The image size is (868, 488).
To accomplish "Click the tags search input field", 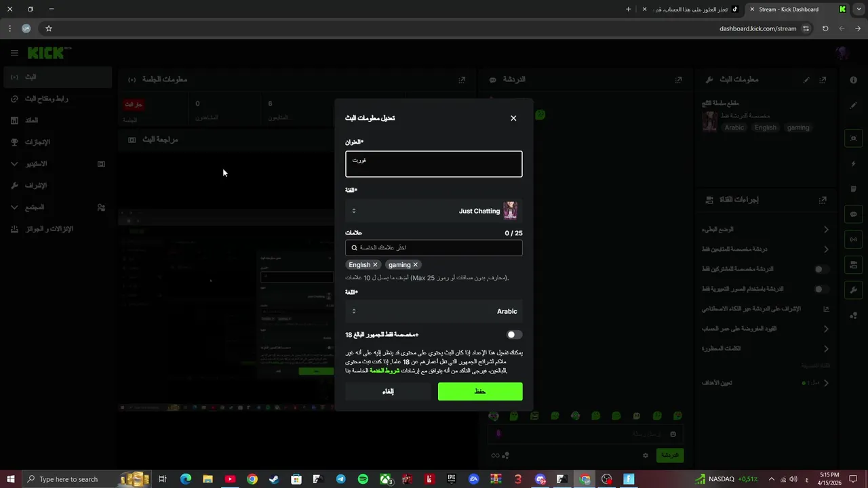I will point(434,248).
